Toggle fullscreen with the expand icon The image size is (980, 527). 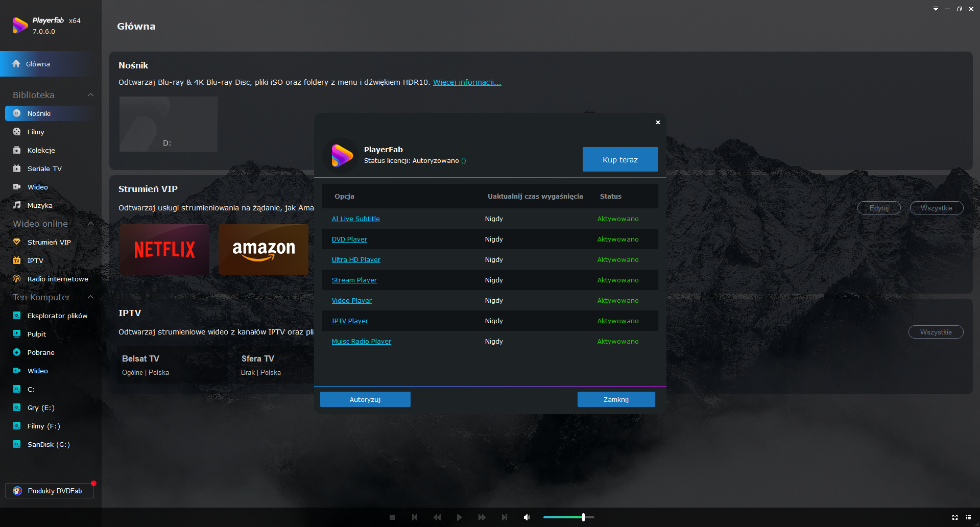click(955, 517)
